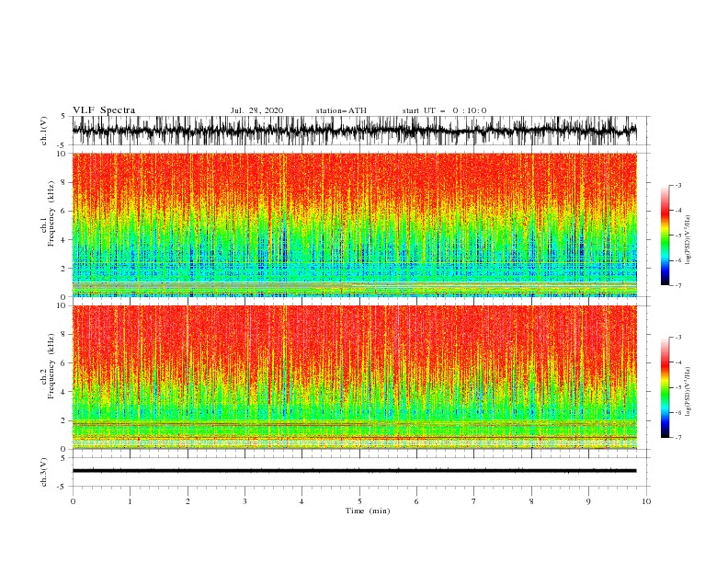Click the time axis tick label "4"
The image size is (728, 563).
click(301, 501)
